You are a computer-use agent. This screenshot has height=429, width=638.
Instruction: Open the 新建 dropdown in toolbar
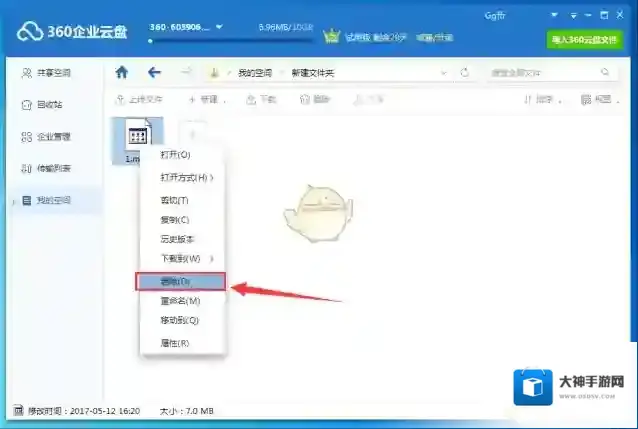(x=208, y=99)
